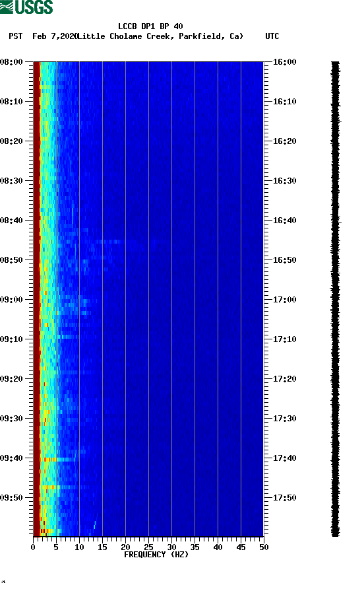Click the Feb 7,2020 date text
Viewport: 364px width, 589px height.
pos(55,36)
